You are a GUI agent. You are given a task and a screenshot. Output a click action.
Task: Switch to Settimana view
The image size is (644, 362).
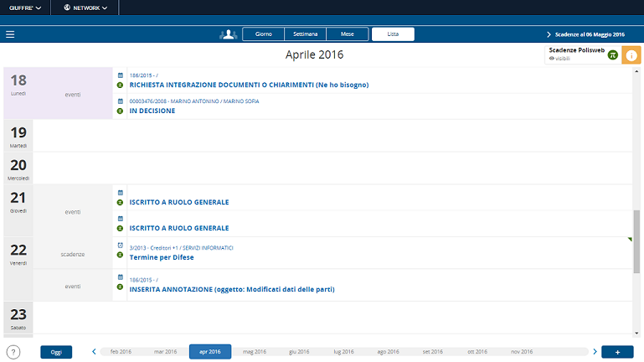coord(306,34)
